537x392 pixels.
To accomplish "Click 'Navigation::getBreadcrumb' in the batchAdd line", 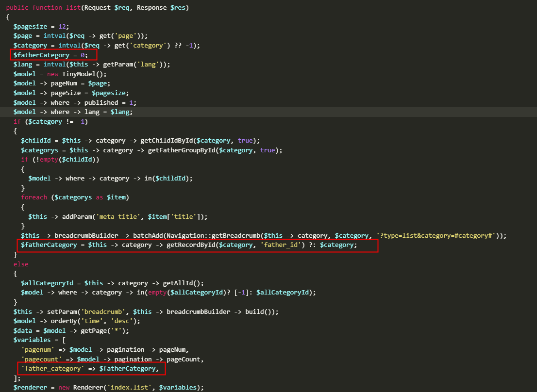I will coord(213,236).
